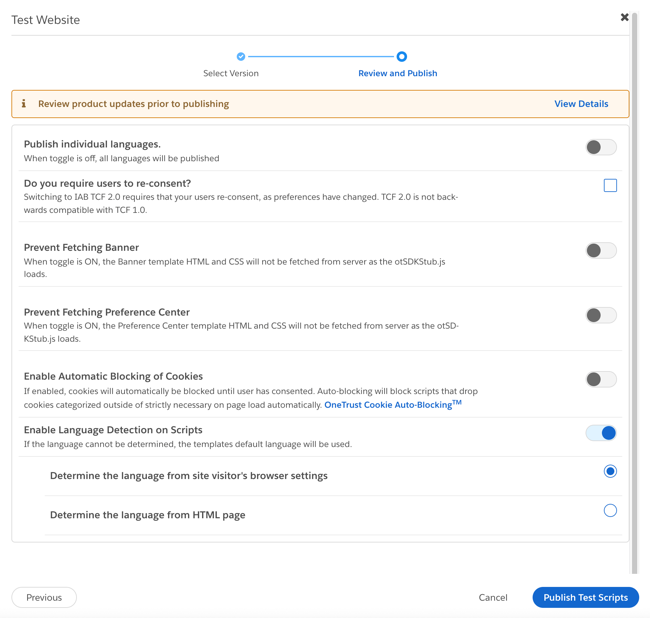
Task: Click the 'Prevent Fetching Banner' heading
Action: coord(81,247)
